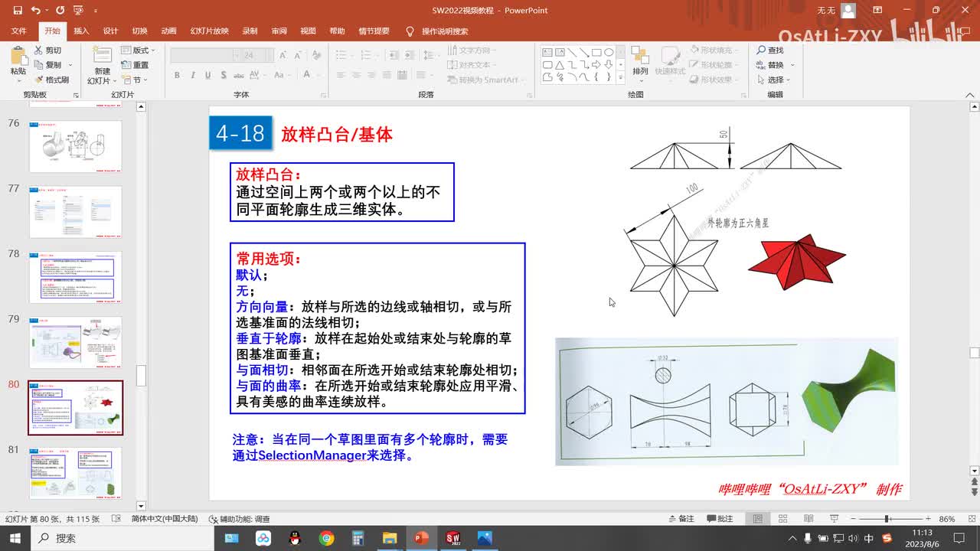Switch to Normal view icon in status bar

758,519
